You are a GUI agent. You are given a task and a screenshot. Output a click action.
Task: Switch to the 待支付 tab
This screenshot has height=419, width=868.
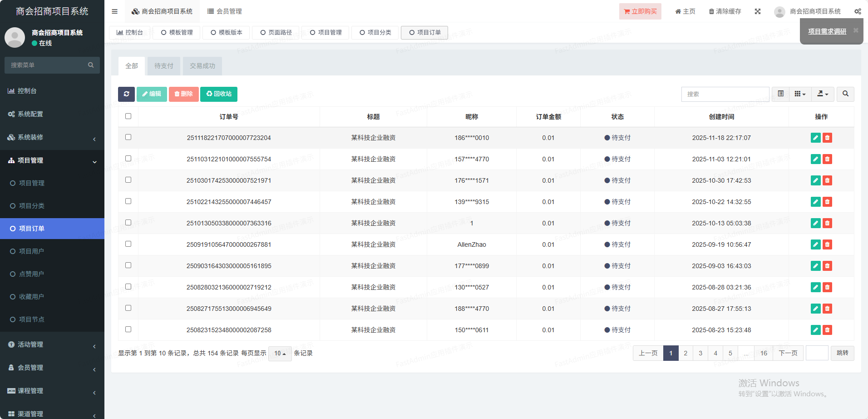[x=163, y=66]
